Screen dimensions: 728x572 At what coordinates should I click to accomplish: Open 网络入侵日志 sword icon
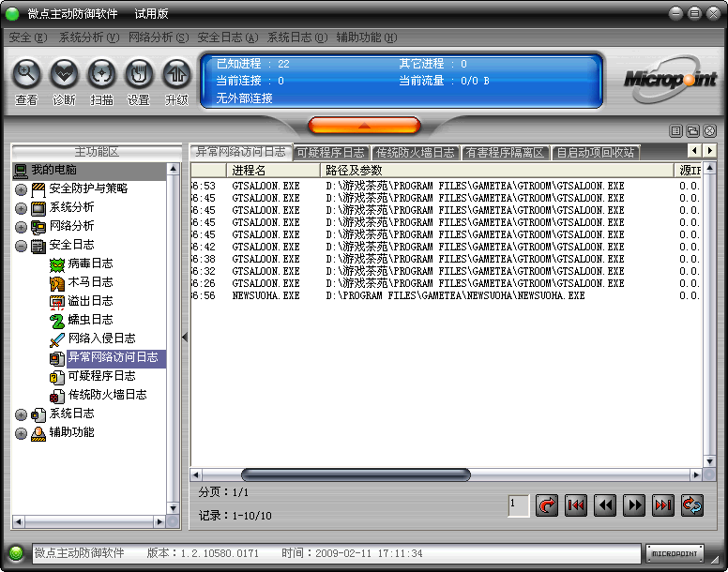(56, 339)
